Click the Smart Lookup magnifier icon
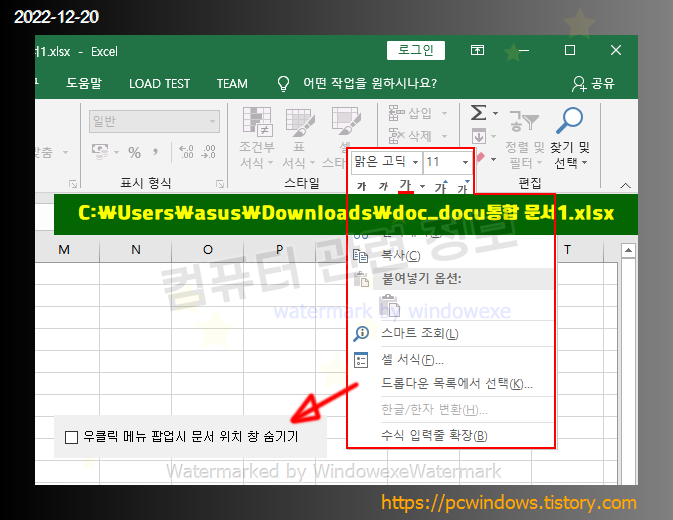 pyautogui.click(x=361, y=334)
